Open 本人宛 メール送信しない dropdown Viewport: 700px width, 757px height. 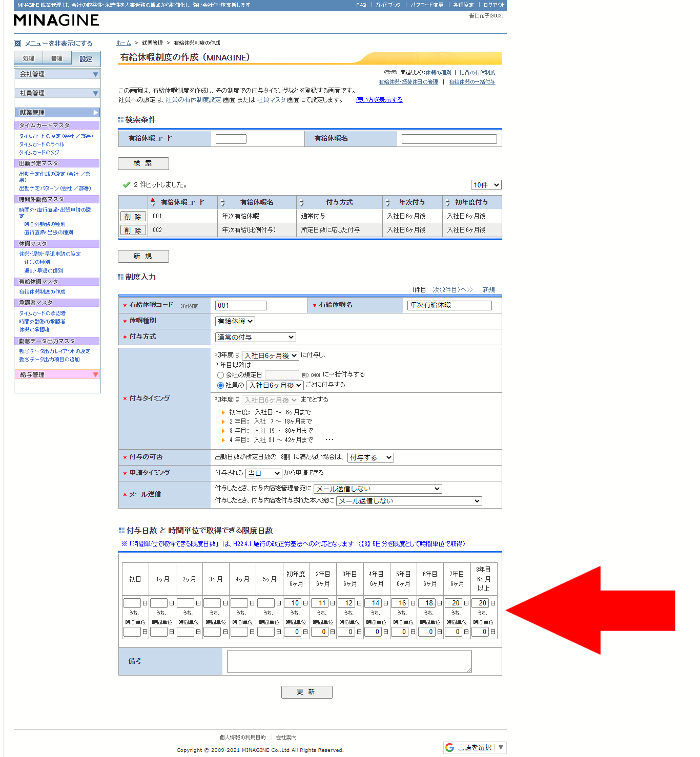pyautogui.click(x=409, y=501)
